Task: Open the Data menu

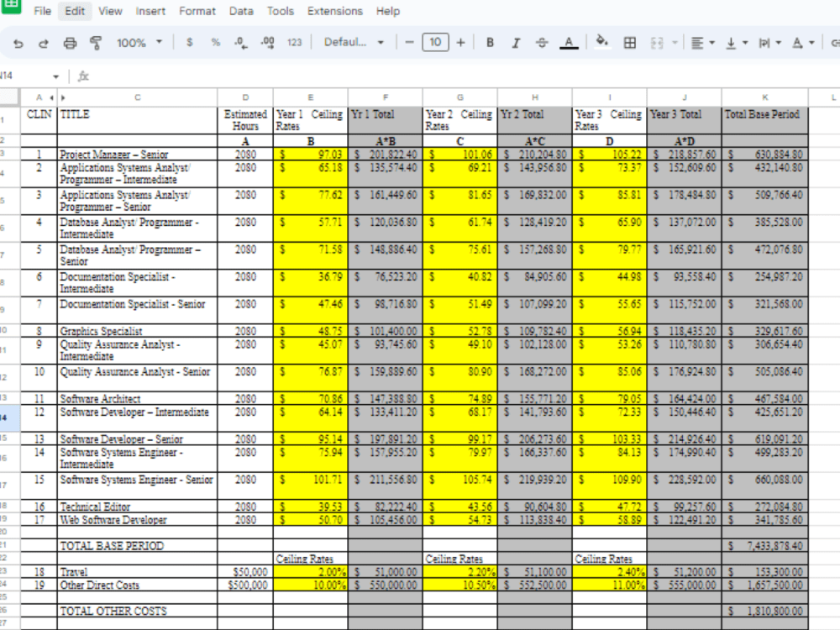Action: click(241, 11)
